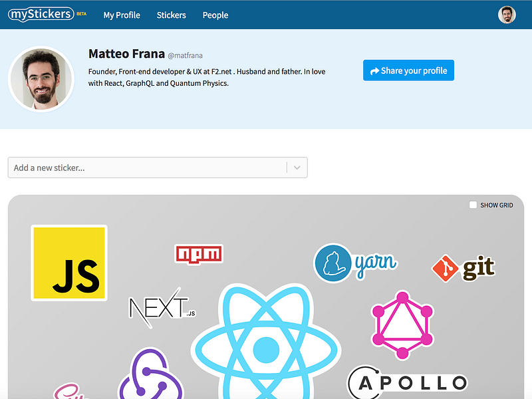Select the npm sticker

pos(199,254)
